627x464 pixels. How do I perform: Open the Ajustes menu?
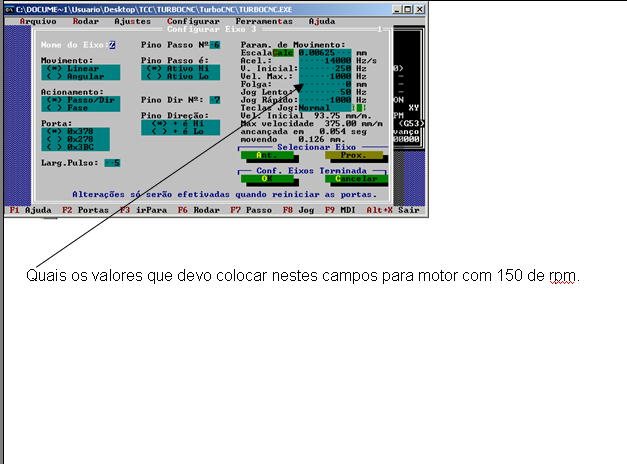pos(132,21)
